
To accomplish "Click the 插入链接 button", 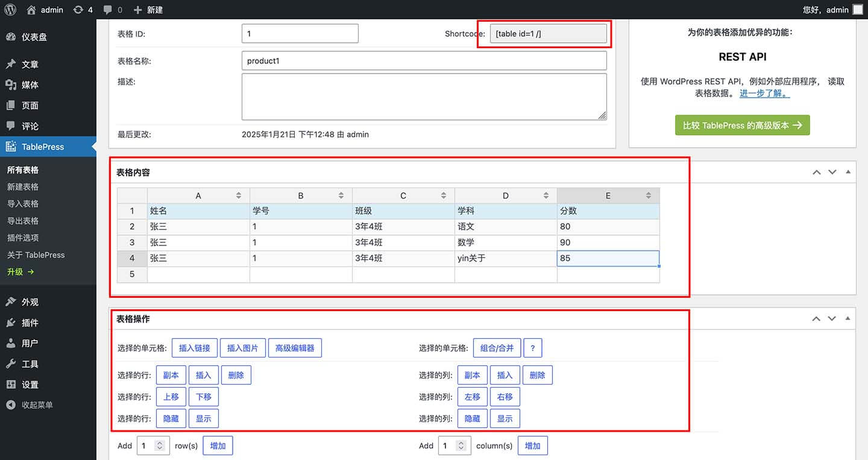I will pyautogui.click(x=195, y=348).
